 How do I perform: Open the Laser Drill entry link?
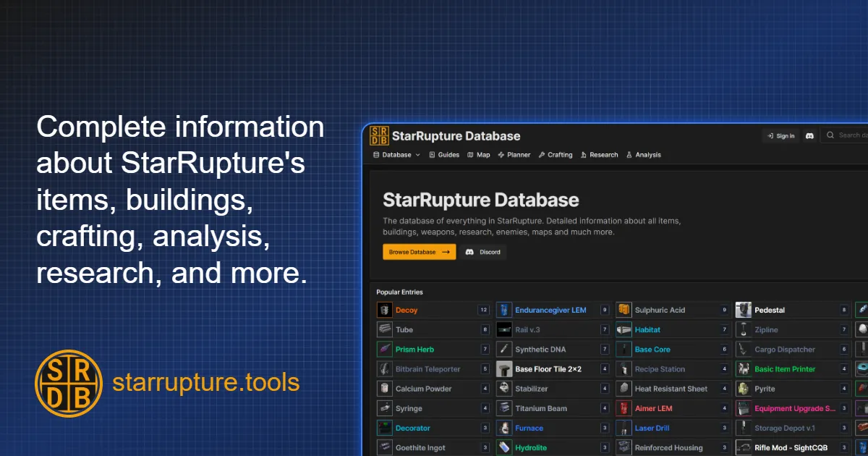pos(655,428)
